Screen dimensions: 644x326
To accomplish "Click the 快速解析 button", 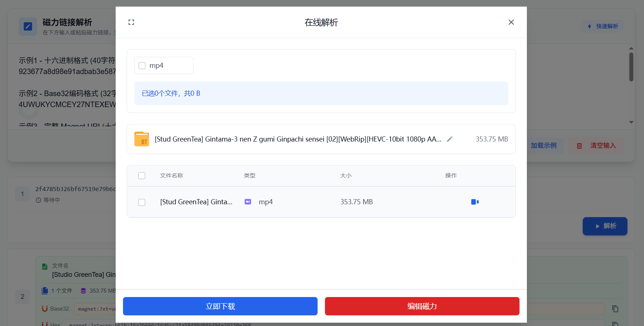I will (603, 26).
